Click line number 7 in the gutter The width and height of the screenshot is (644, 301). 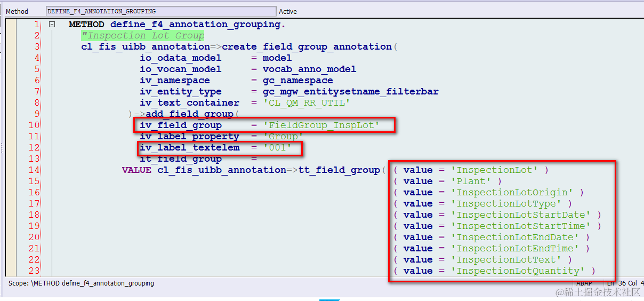[x=37, y=92]
